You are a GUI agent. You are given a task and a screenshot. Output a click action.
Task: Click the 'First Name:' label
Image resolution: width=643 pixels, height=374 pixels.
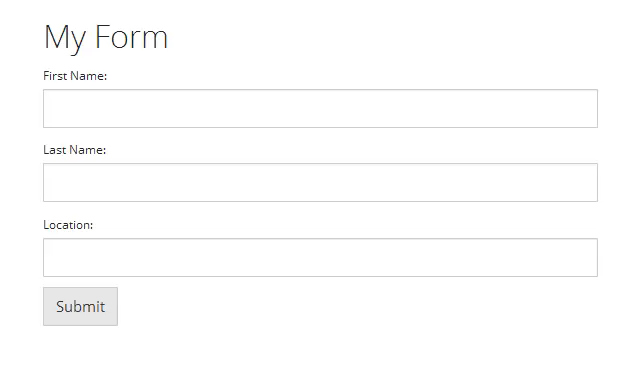tap(75, 76)
